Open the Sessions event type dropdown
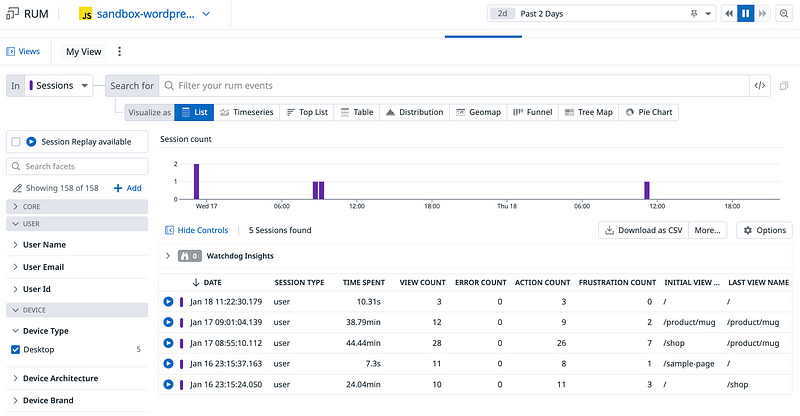Screen dimensions: 800x416 (x=60, y=86)
